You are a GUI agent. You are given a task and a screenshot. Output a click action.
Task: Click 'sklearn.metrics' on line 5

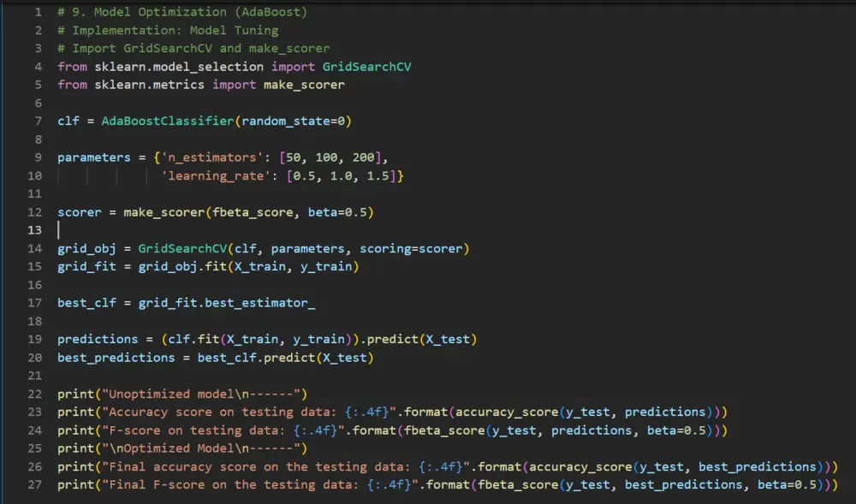coord(150,85)
